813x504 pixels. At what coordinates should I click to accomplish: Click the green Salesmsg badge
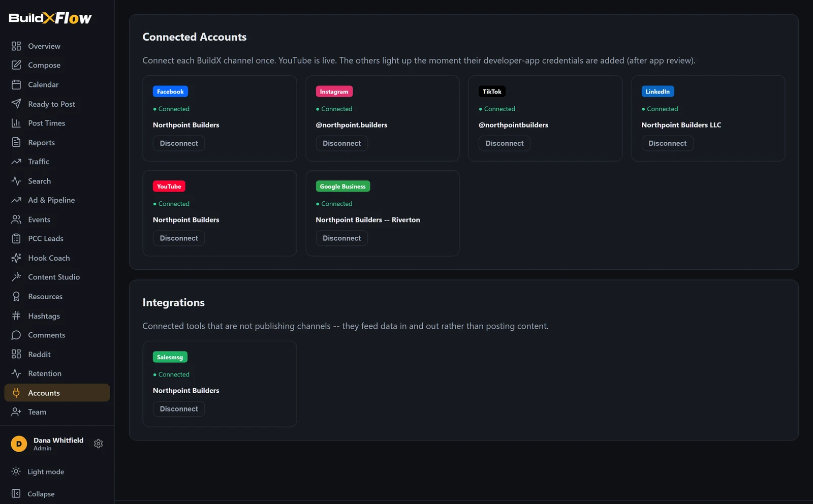click(x=170, y=357)
